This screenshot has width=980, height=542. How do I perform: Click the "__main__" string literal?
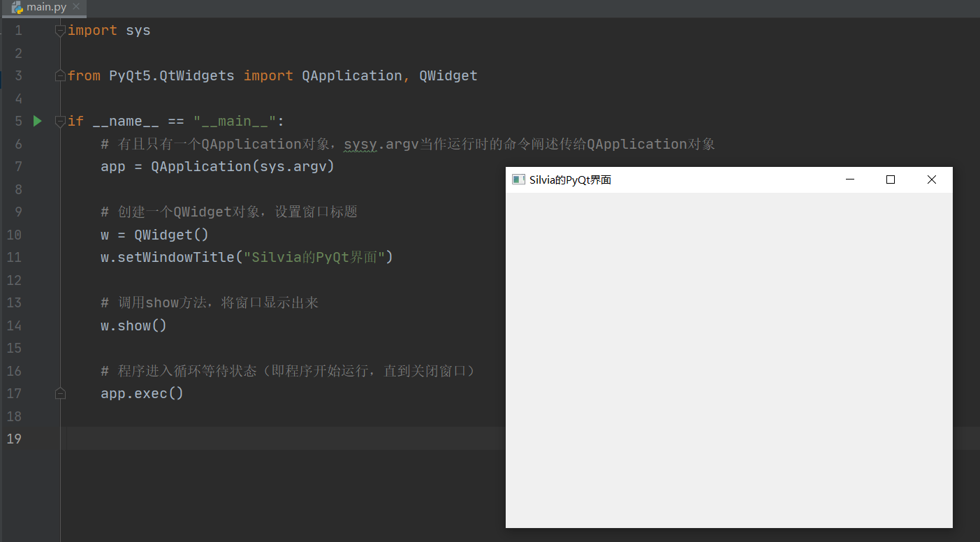coord(235,121)
